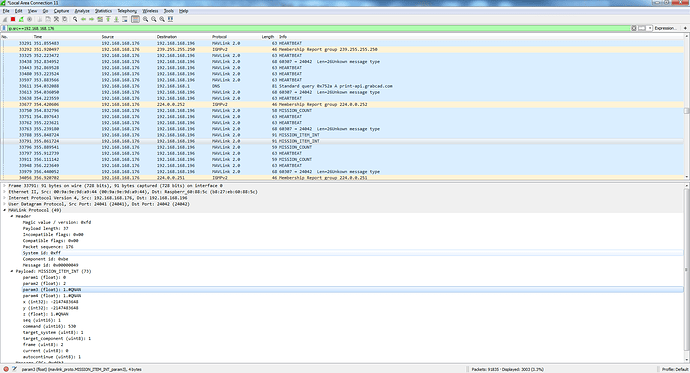The height and width of the screenshot is (373, 690).
Task: Expand the Frame 33791 tree node
Action: [x=4, y=186]
